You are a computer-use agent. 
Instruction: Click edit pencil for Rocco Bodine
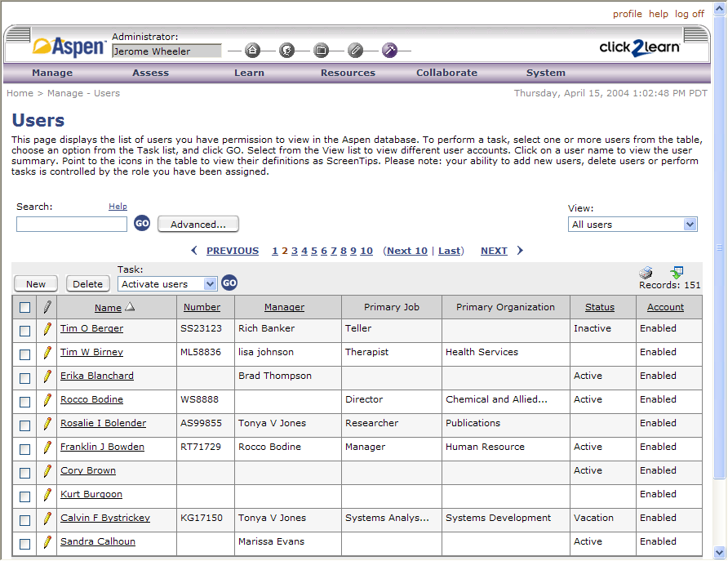(x=47, y=400)
